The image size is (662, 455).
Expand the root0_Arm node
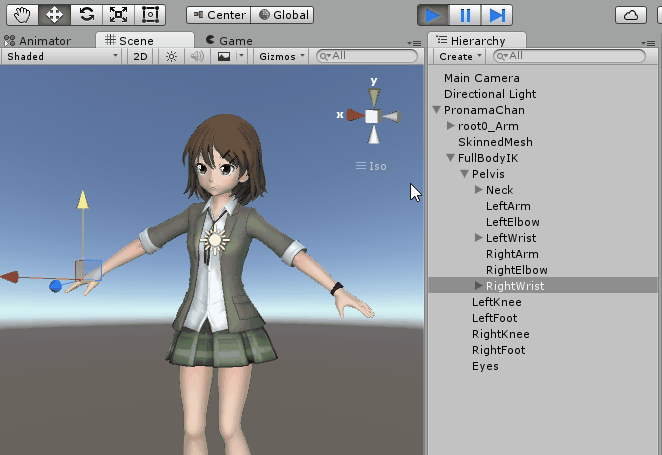450,126
